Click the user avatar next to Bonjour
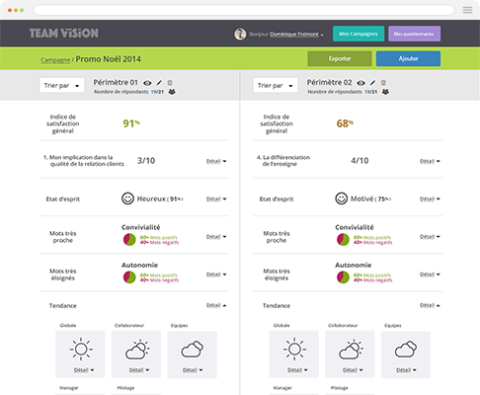480x395 pixels. coord(240,34)
